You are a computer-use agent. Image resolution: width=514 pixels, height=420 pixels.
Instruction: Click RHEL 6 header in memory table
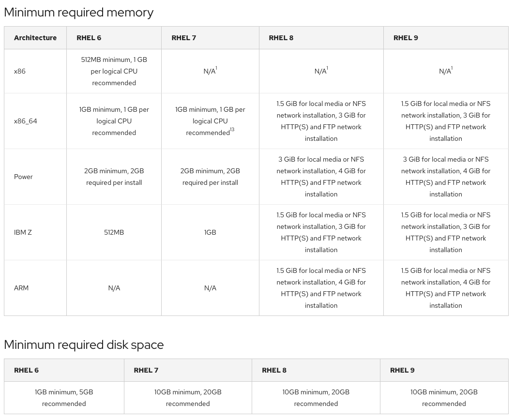89,38
